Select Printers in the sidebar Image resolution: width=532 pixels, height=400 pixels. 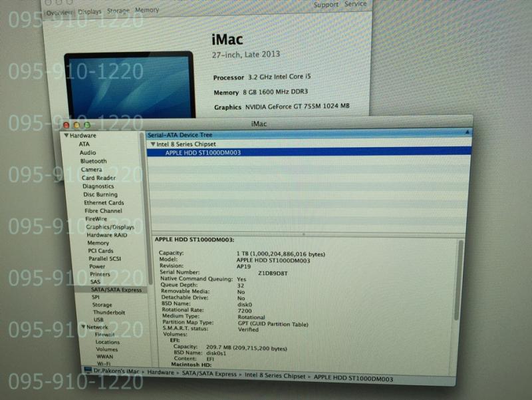[100, 274]
